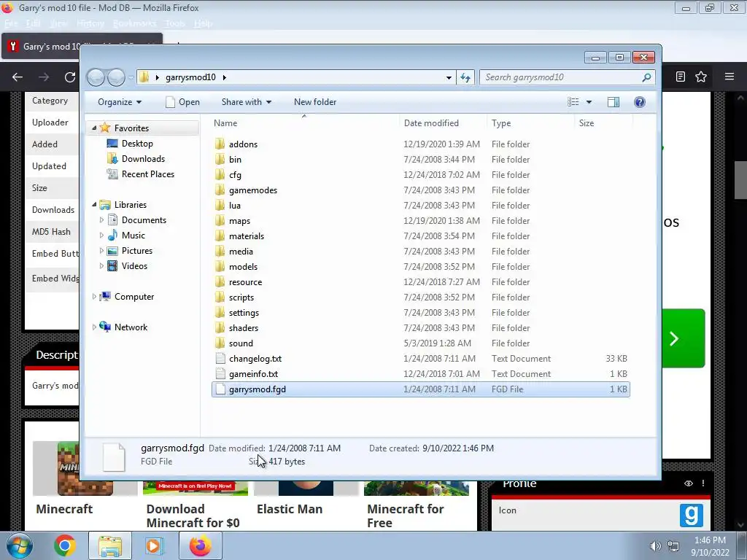747x560 pixels.
Task: Select the cfg folder
Action: click(235, 175)
